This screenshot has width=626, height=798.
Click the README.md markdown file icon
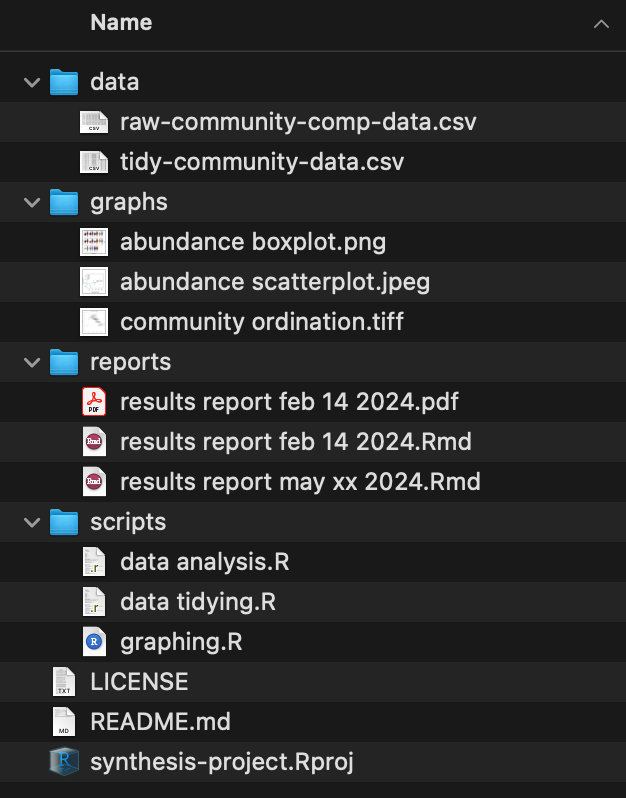[64, 722]
